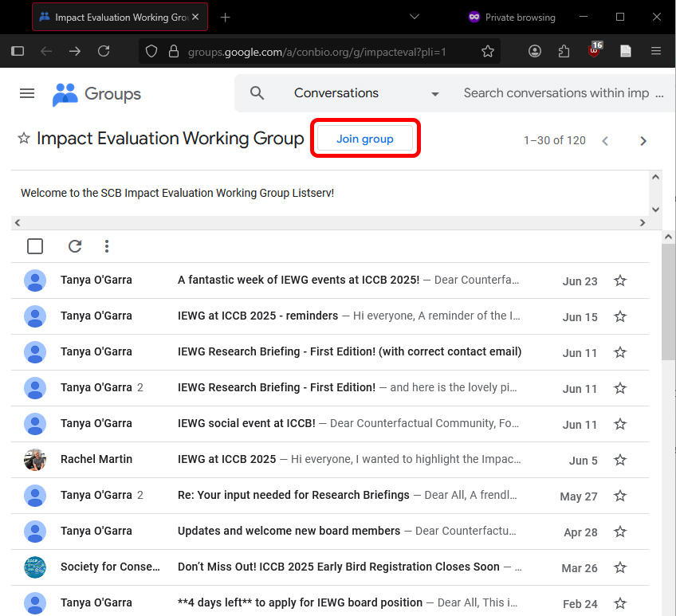Star Rachel Martin's Jun 5 conversation
This screenshot has height=616, width=676.
(x=620, y=460)
